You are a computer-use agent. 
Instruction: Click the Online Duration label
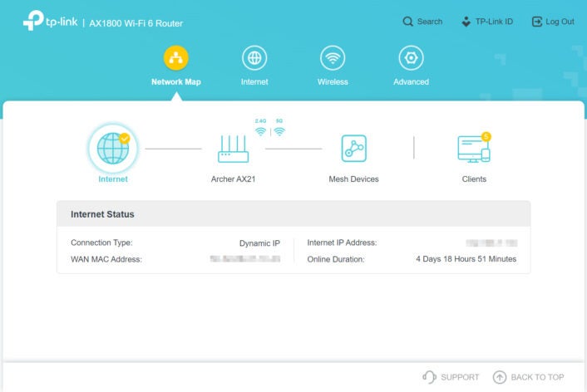336,259
